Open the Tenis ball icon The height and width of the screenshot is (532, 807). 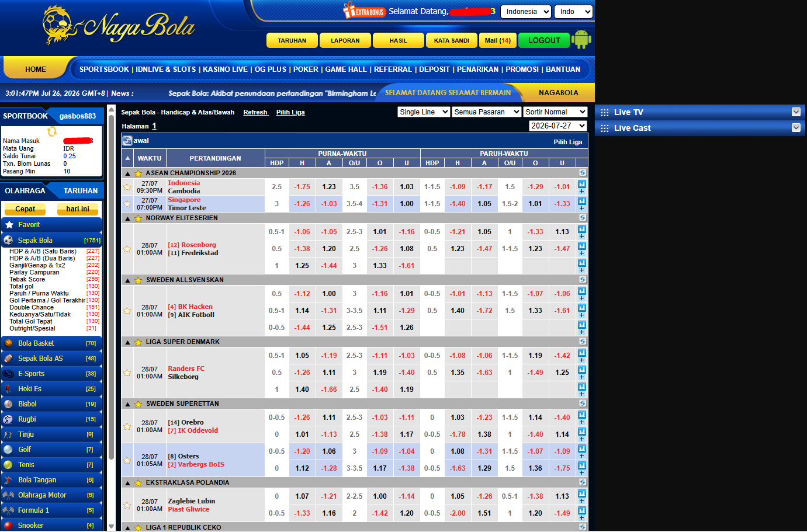[x=8, y=465]
